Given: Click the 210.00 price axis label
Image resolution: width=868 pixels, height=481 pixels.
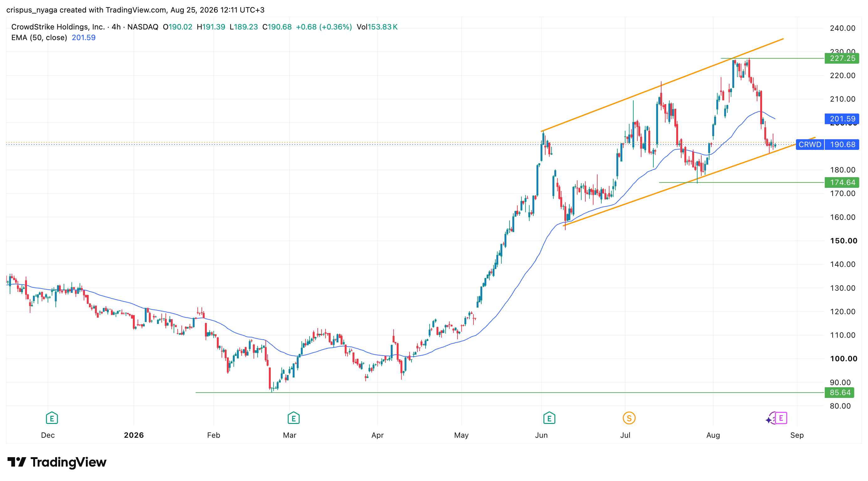Looking at the screenshot, I should (842, 99).
